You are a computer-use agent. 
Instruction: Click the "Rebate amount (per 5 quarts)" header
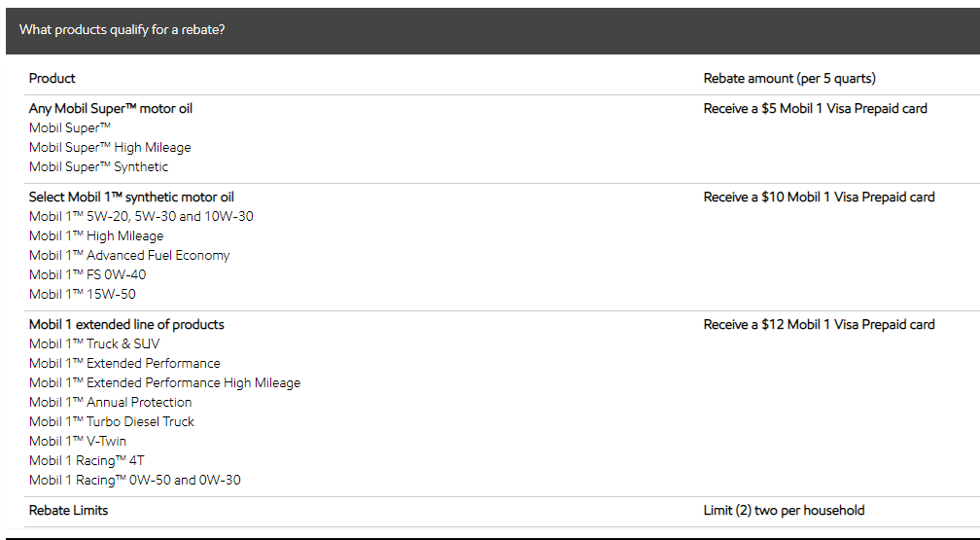789,79
